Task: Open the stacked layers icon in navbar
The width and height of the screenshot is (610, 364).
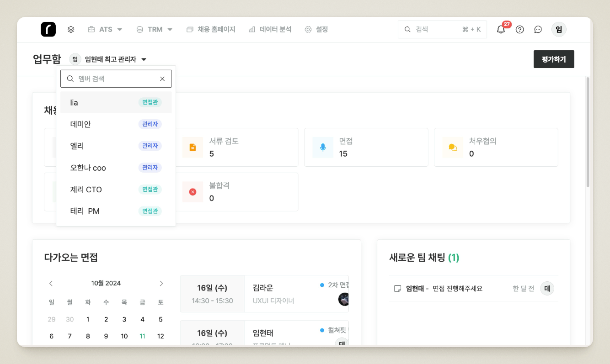Action: 71,29
